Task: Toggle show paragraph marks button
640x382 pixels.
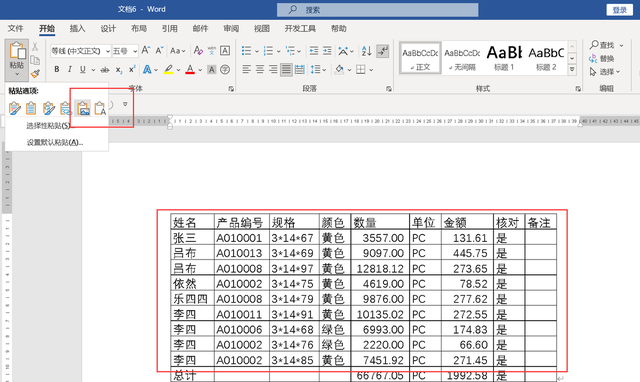Action: pos(382,51)
